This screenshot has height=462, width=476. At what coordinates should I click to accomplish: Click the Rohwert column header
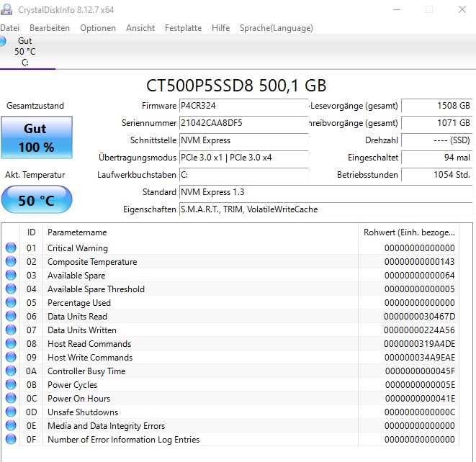coord(408,232)
